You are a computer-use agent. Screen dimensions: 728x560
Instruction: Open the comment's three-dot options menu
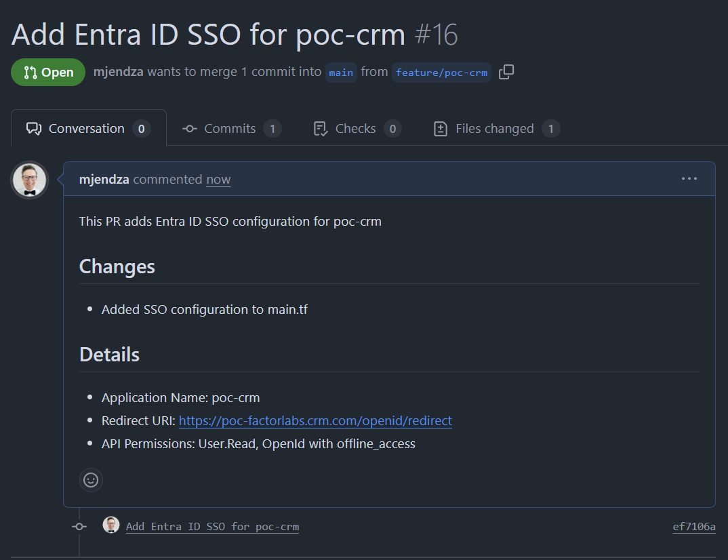[x=689, y=179]
